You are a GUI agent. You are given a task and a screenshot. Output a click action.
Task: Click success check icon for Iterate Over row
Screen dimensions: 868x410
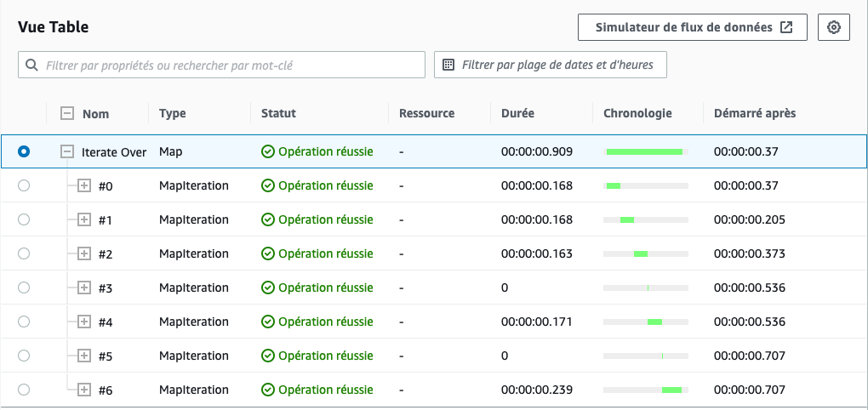[268, 151]
